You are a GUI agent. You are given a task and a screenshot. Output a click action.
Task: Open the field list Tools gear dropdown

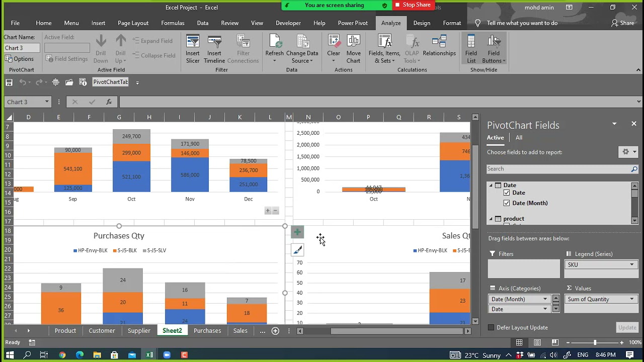(x=628, y=152)
